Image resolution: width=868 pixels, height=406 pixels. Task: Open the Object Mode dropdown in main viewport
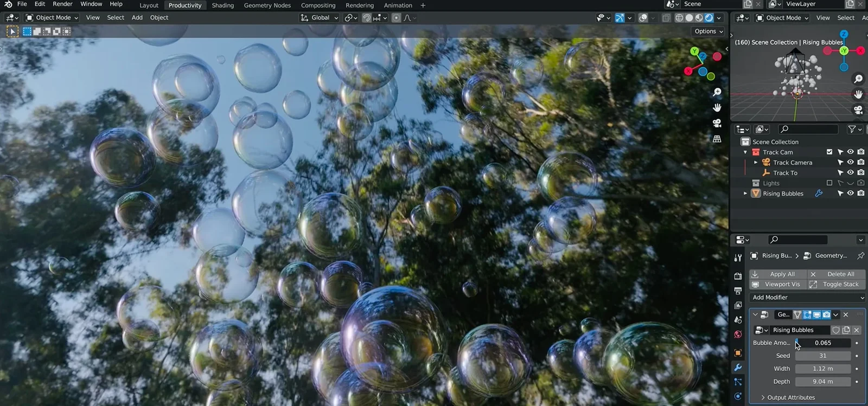click(x=52, y=18)
